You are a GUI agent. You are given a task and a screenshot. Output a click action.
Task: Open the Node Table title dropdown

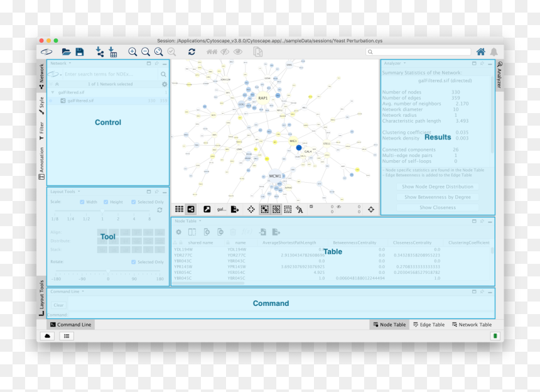tap(200, 221)
